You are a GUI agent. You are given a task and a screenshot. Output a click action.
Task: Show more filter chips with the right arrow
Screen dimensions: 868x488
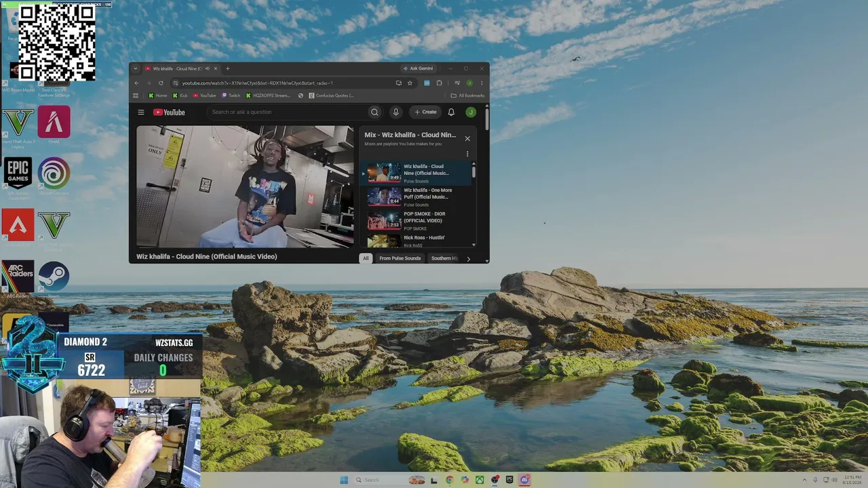(x=468, y=259)
